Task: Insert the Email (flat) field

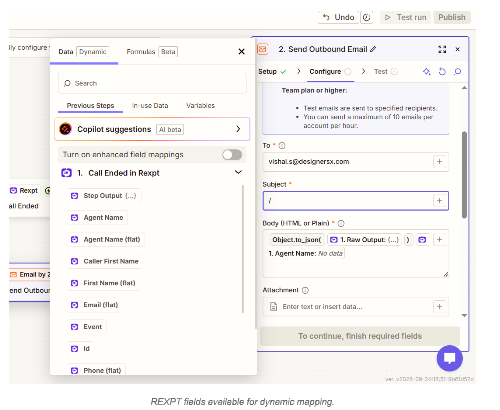Action: click(x=95, y=305)
